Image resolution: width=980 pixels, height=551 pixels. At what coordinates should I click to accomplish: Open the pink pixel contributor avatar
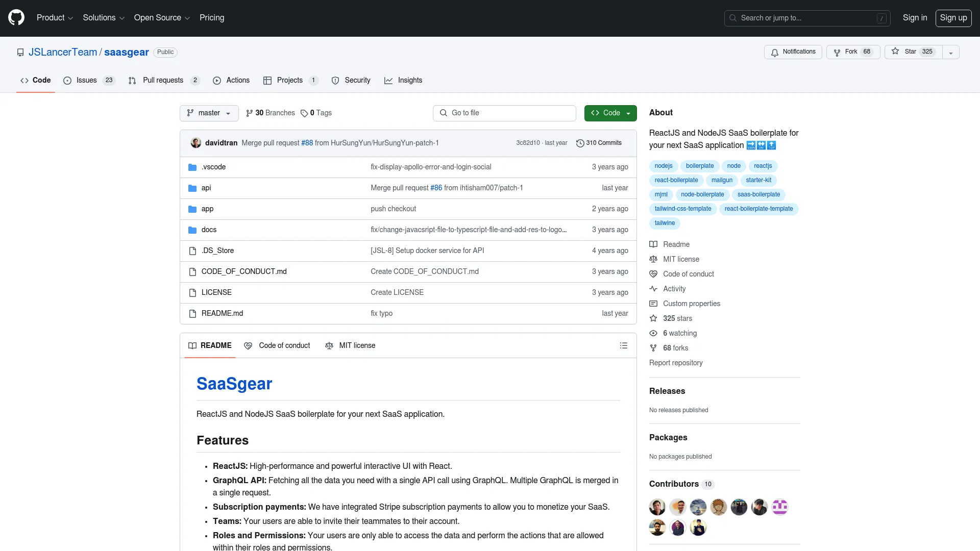(780, 507)
